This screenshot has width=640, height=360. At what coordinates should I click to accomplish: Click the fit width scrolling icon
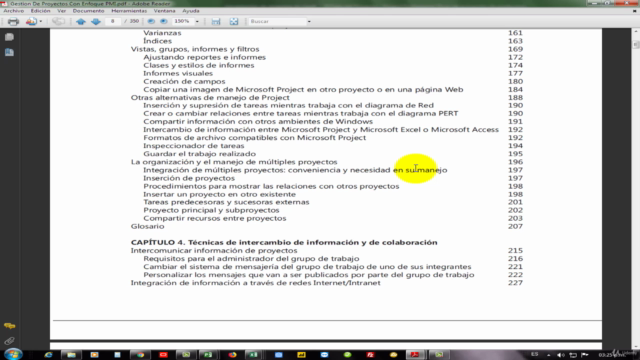pos(216,21)
